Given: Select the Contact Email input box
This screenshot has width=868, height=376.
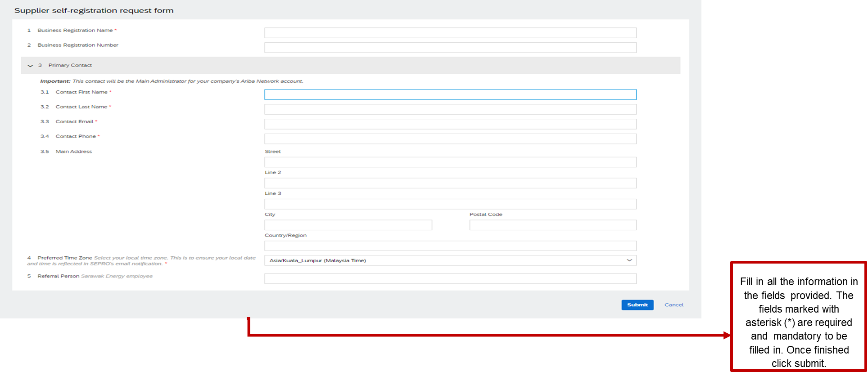Looking at the screenshot, I should click(x=450, y=124).
